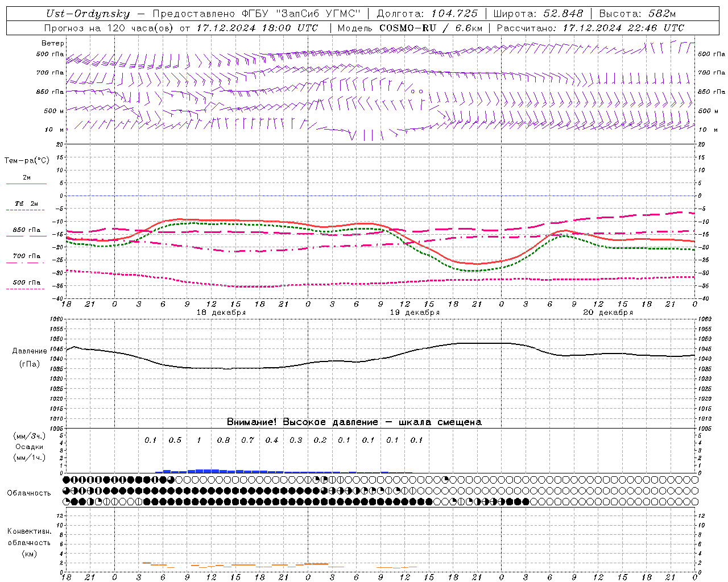Click the "Конвективн." convective cloud label
The image size is (728, 582).
click(29, 531)
